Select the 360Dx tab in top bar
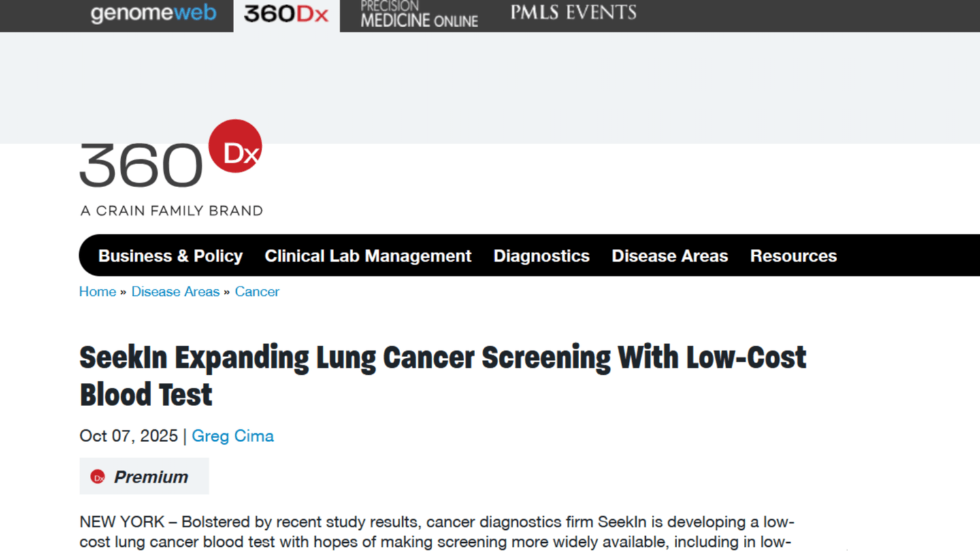The width and height of the screenshot is (980, 551). point(286,14)
